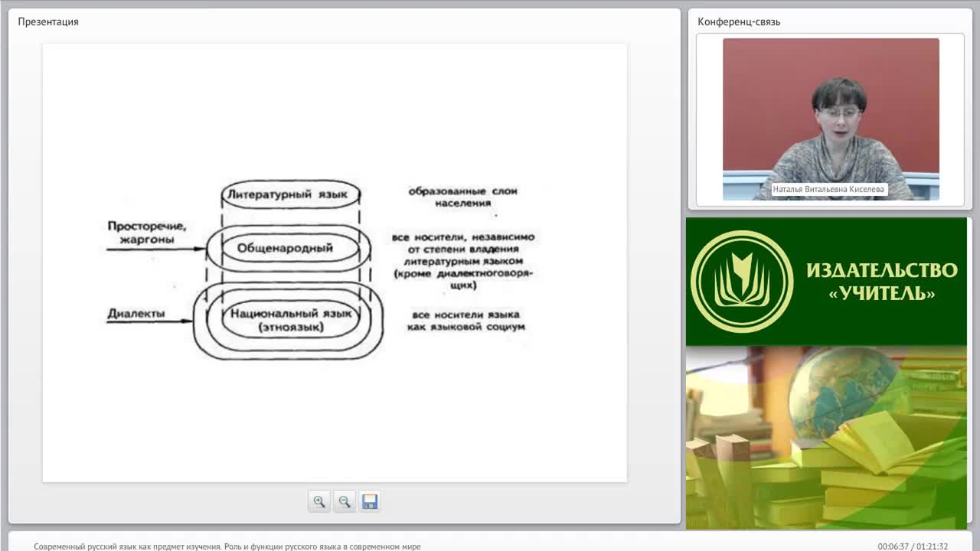
Task: Open the Презентация panel header
Action: (x=48, y=21)
